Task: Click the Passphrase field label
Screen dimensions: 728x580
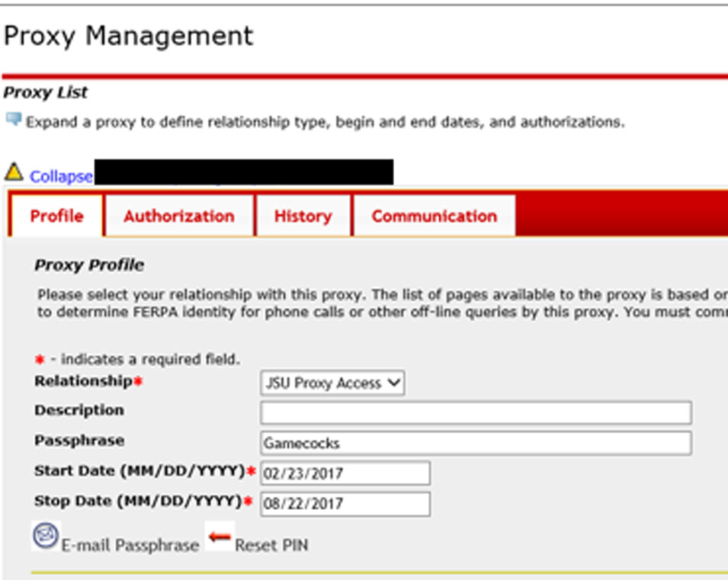Action: 79,441
